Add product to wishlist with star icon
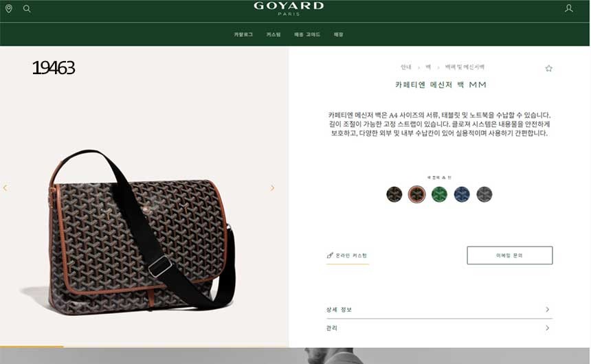 (x=549, y=68)
